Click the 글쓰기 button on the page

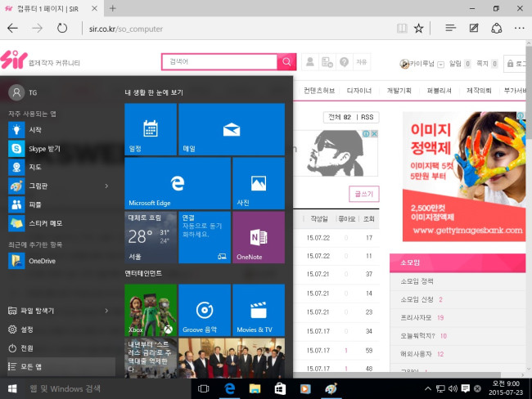363,194
